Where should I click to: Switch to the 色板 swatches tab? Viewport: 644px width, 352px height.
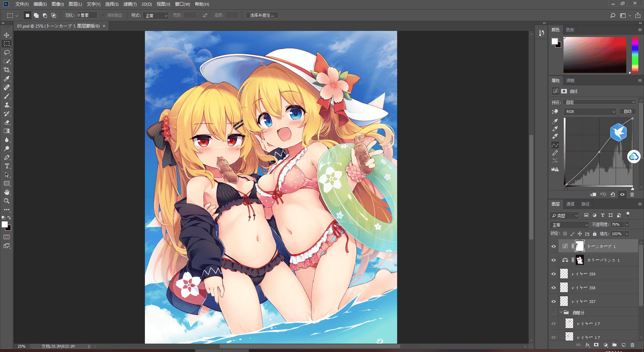[x=570, y=30]
